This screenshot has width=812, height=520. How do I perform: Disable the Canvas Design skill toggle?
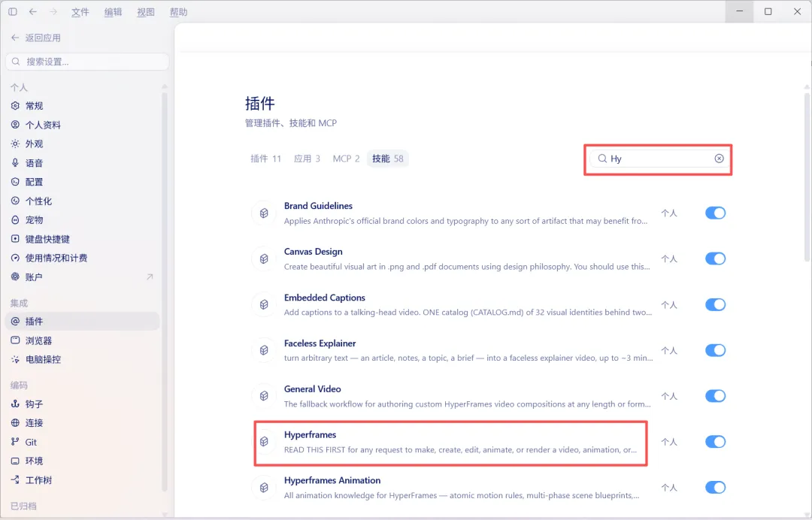715,258
